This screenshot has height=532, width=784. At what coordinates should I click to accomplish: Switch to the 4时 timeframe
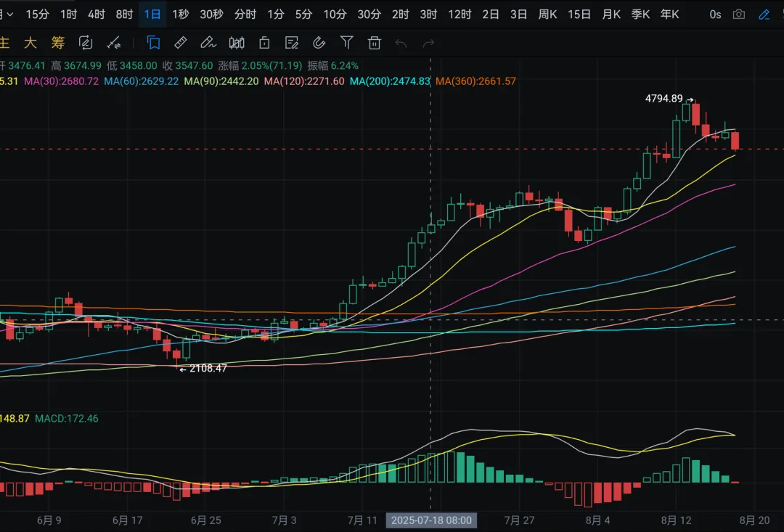97,15
